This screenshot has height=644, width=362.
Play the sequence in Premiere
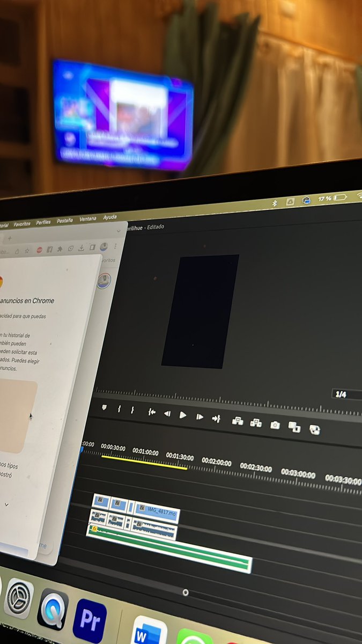[x=183, y=415]
